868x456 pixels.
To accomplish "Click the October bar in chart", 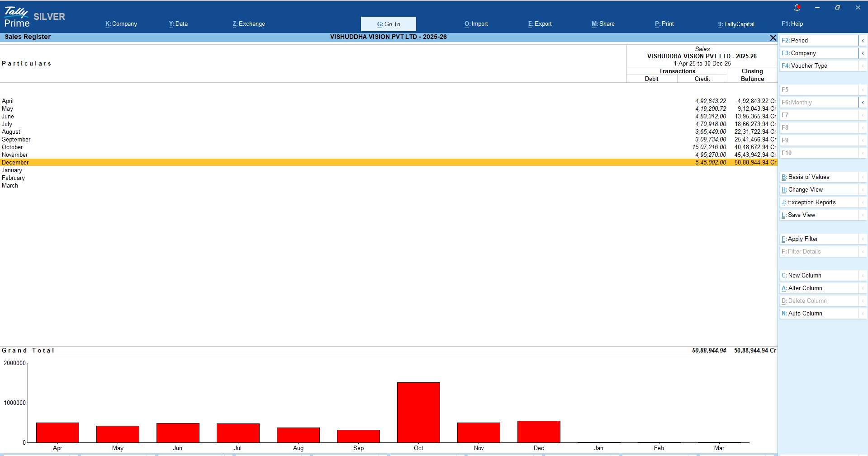I will (418, 412).
